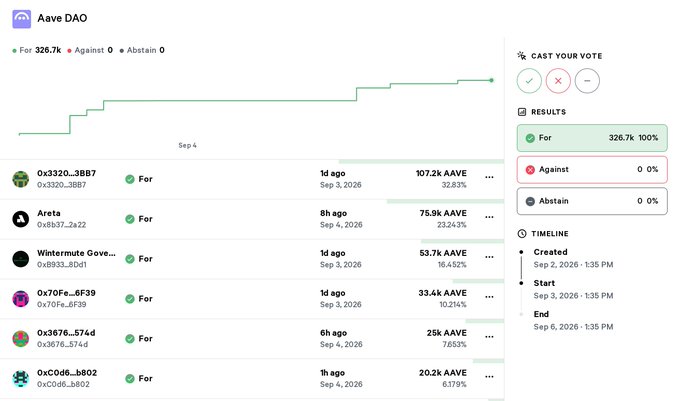Viewport: 680px width, 401px height.
Task: Click the 107.2k AAVE vote amount
Action: [441, 173]
